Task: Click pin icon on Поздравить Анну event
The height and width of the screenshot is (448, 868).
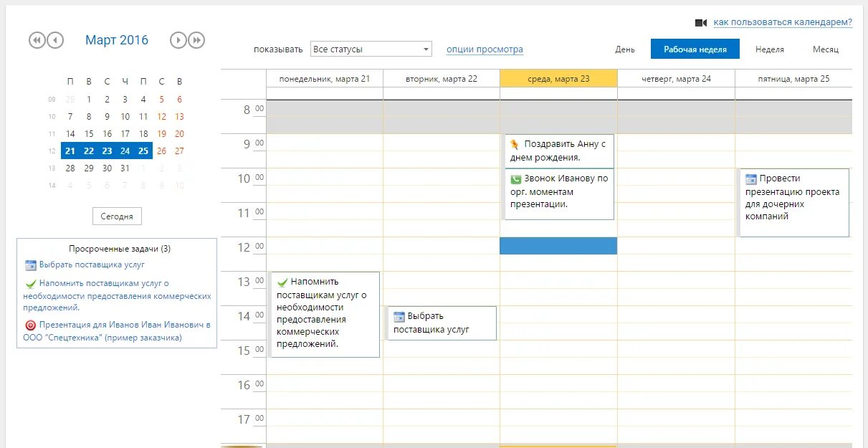Action: click(515, 144)
